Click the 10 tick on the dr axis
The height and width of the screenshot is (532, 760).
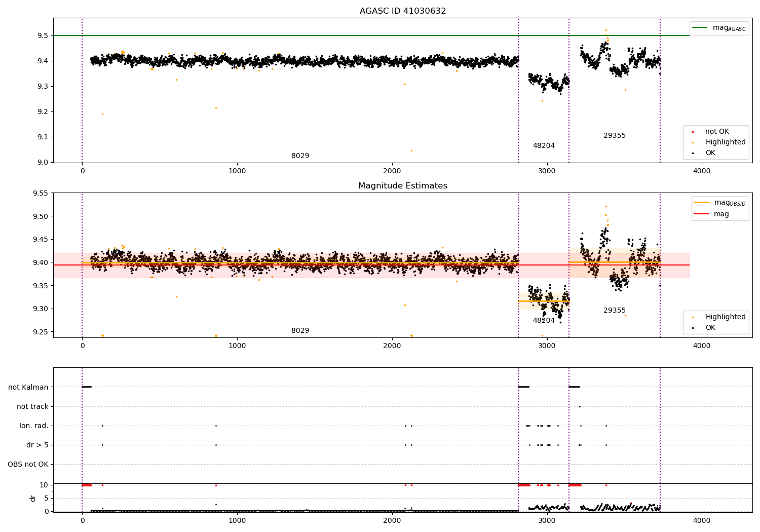point(45,485)
